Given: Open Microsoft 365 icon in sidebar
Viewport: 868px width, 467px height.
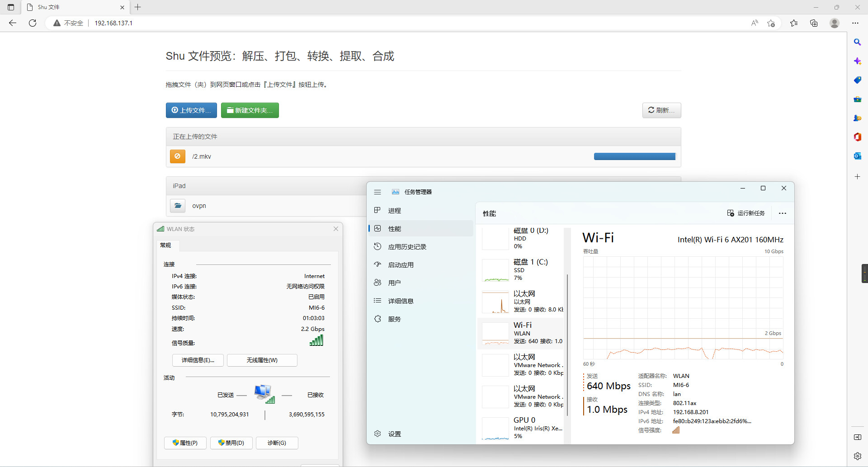Looking at the screenshot, I should (857, 137).
